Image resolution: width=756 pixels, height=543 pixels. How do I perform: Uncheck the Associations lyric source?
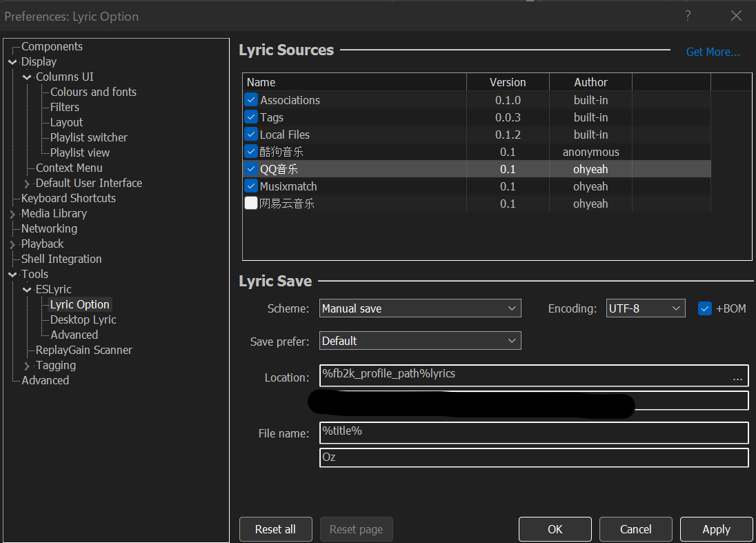tap(251, 99)
